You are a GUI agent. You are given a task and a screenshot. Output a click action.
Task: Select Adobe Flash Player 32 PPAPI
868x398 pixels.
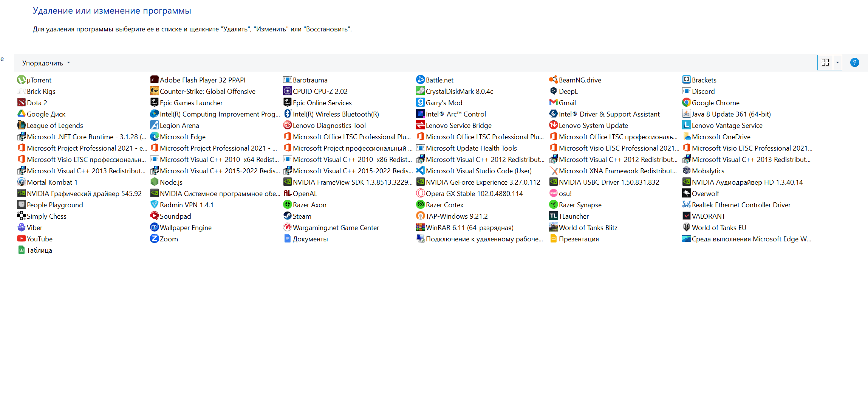198,80
